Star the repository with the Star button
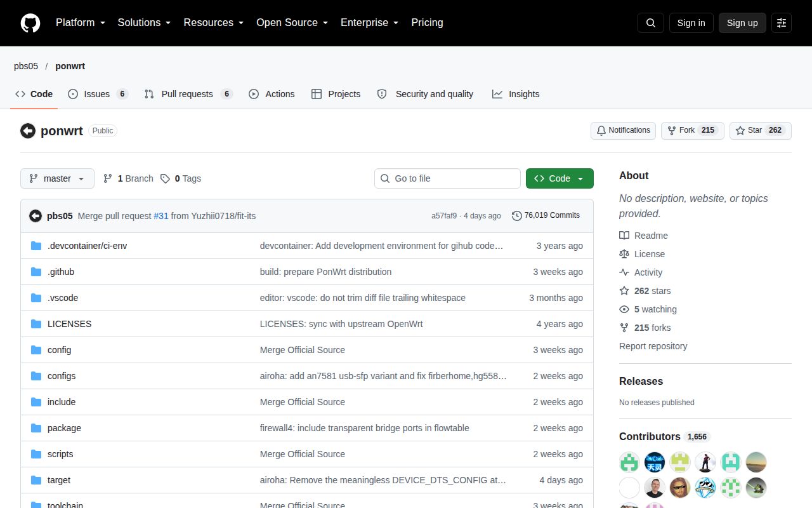The image size is (812, 508). (x=761, y=130)
